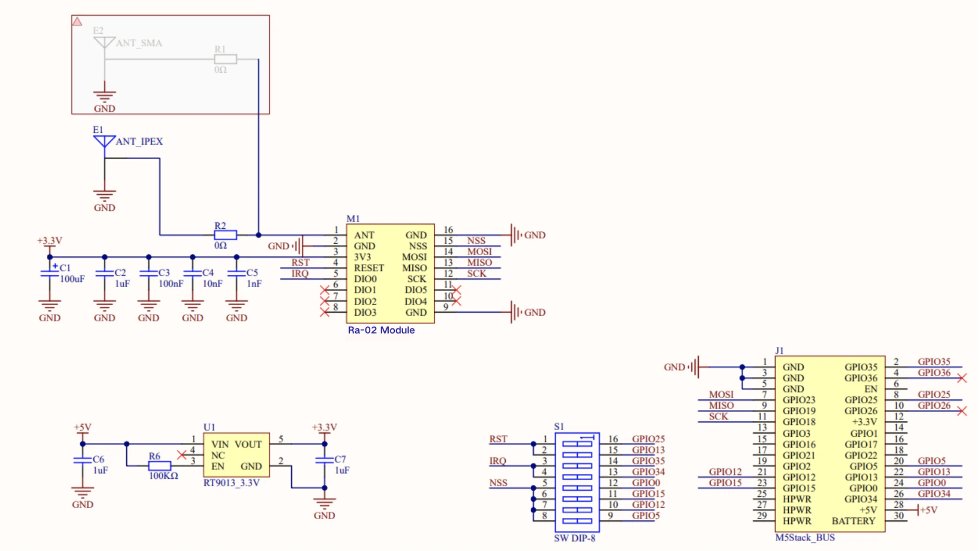Click the Ra-02 Module text label
Viewport: 980px width, 551px height.
(381, 331)
